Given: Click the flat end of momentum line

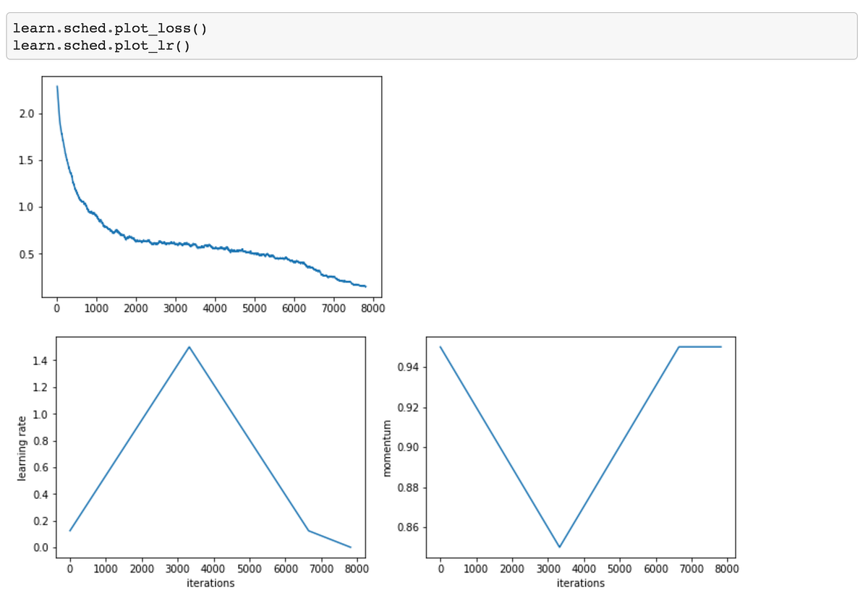Looking at the screenshot, I should point(699,347).
